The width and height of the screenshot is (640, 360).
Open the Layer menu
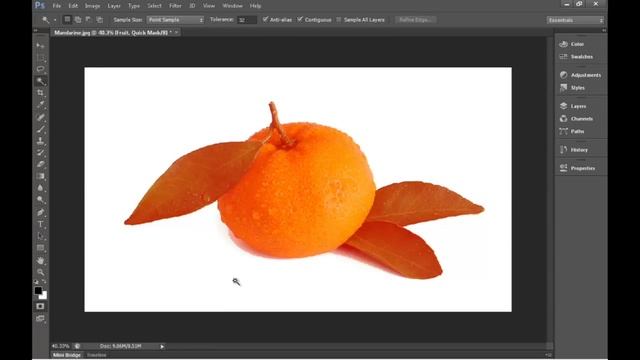click(x=114, y=6)
